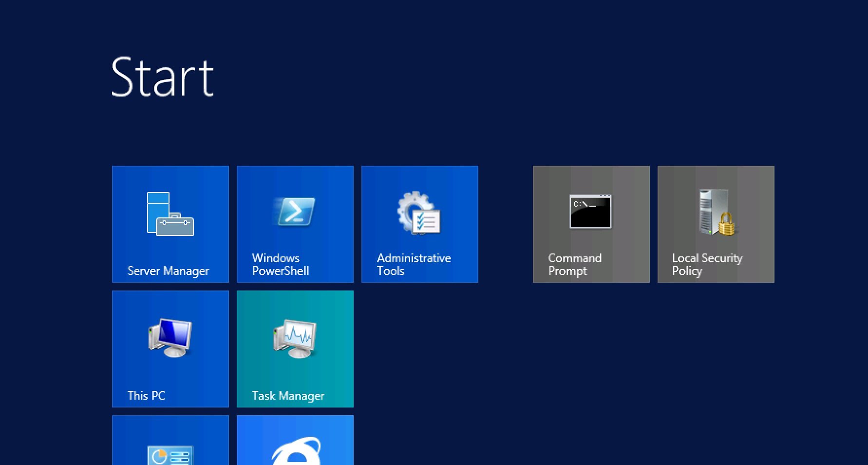Open the This PC tile
The height and width of the screenshot is (465, 868).
[170, 349]
